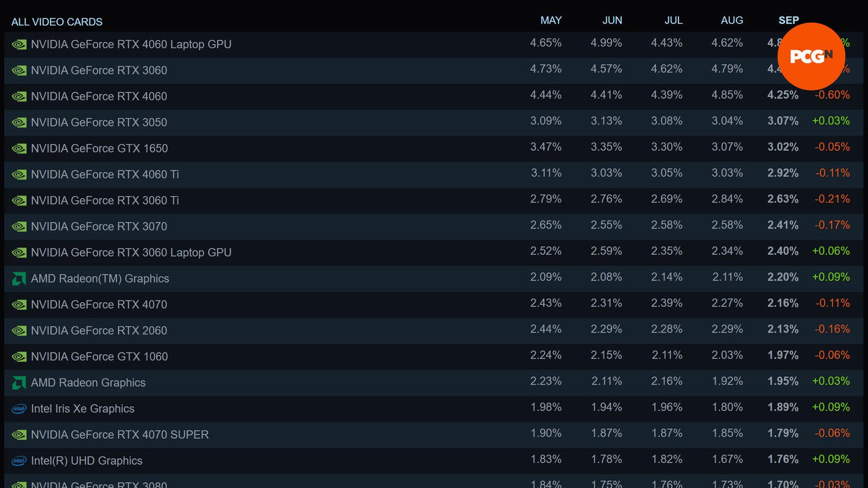Click the NVIDIA icon beside RTX 4070 SUPER
This screenshot has height=488, width=868.
[x=19, y=435]
